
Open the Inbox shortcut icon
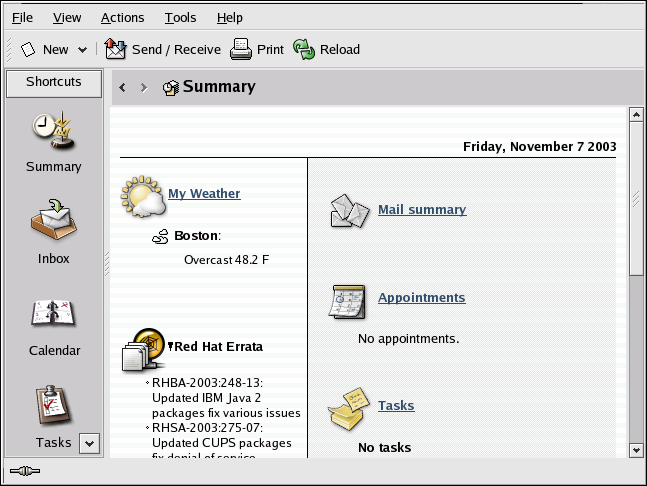pyautogui.click(x=53, y=221)
